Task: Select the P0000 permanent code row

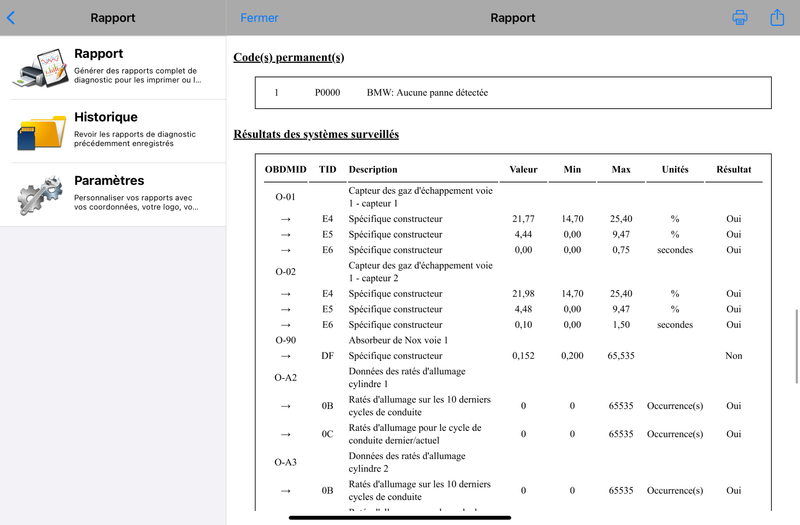Action: click(513, 92)
